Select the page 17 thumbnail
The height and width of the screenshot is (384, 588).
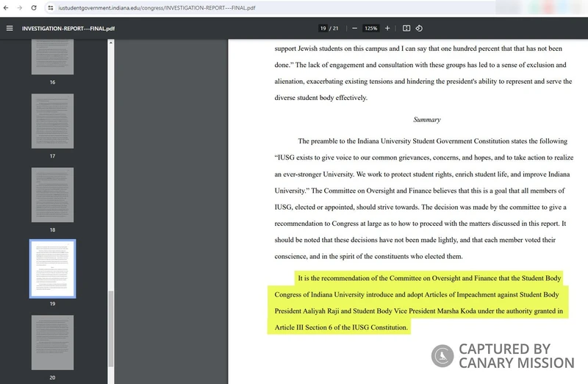click(52, 121)
